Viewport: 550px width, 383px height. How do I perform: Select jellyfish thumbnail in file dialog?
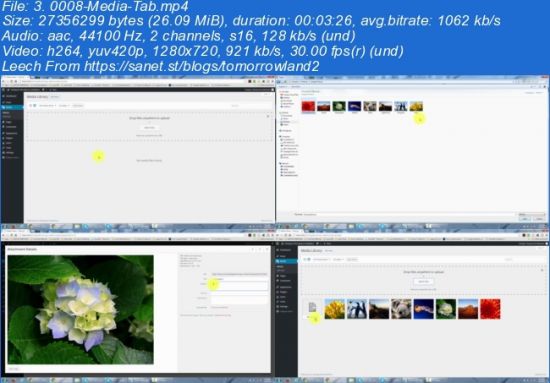click(x=354, y=107)
